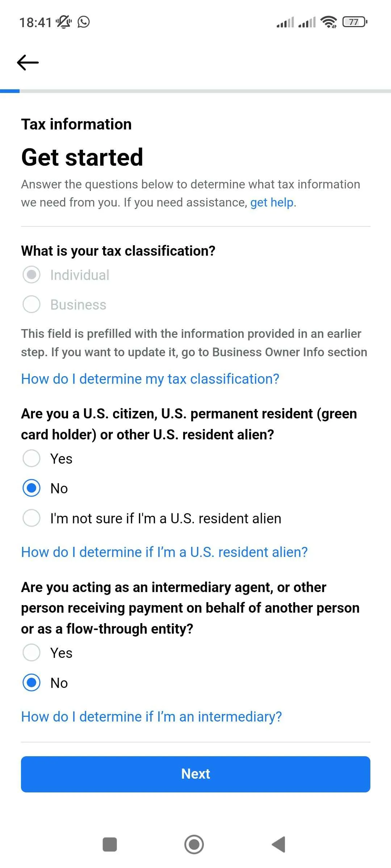Image resolution: width=391 pixels, height=868 pixels.
Task: Tap the Android back triangle icon
Action: tap(279, 844)
